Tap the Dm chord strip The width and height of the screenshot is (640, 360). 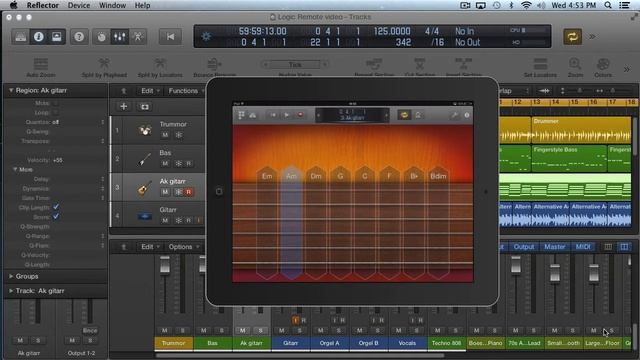coord(316,223)
